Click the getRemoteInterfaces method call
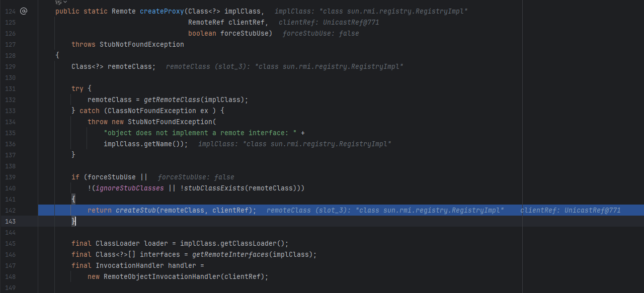Viewport: 644px width, 293px height. pyautogui.click(x=230, y=254)
